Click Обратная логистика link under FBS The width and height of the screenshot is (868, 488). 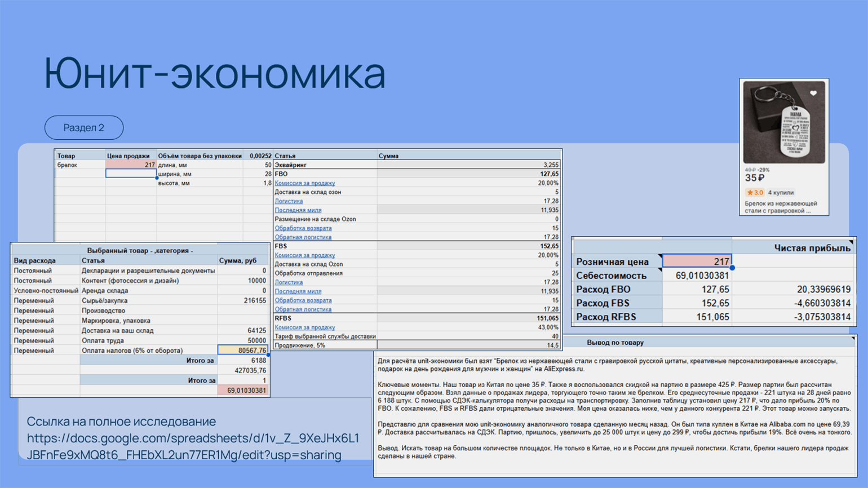(x=303, y=309)
